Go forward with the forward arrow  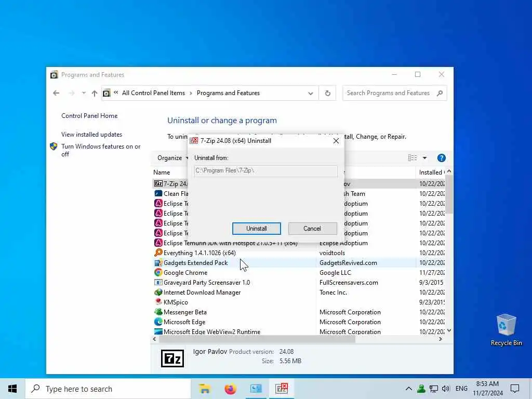click(71, 93)
